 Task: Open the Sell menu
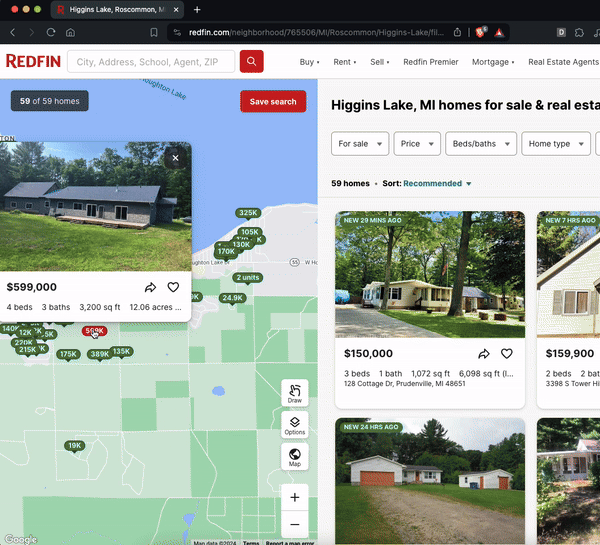click(380, 62)
